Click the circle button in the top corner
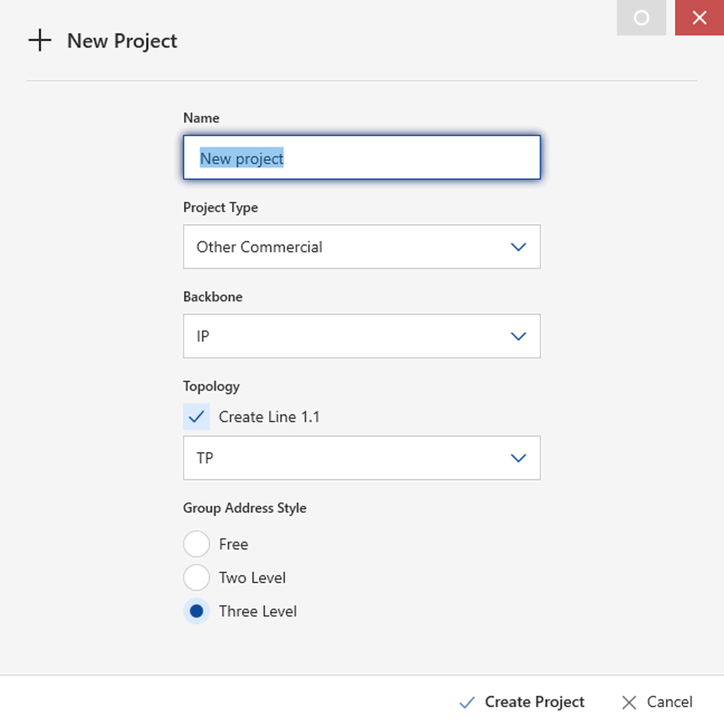Image resolution: width=724 pixels, height=728 pixels. click(x=641, y=18)
